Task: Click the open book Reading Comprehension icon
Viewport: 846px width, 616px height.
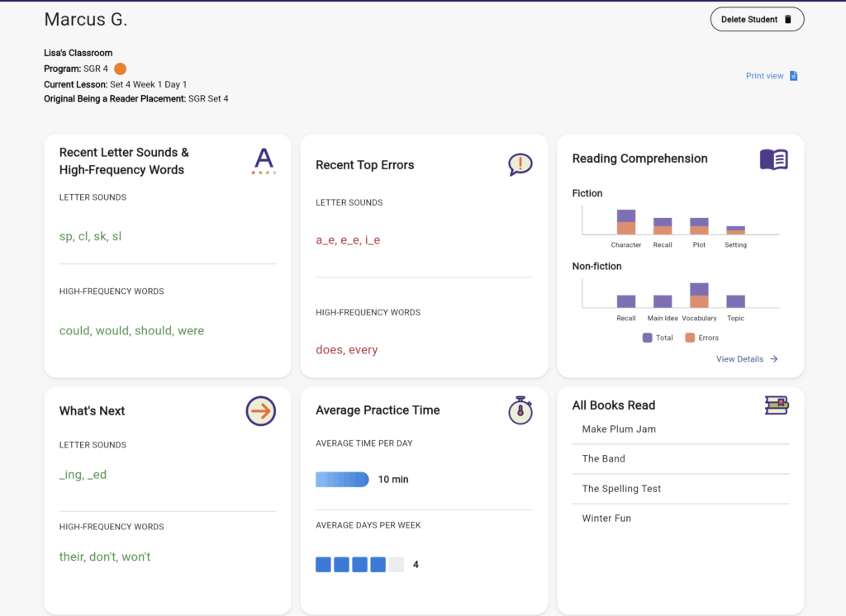Action: tap(773, 159)
